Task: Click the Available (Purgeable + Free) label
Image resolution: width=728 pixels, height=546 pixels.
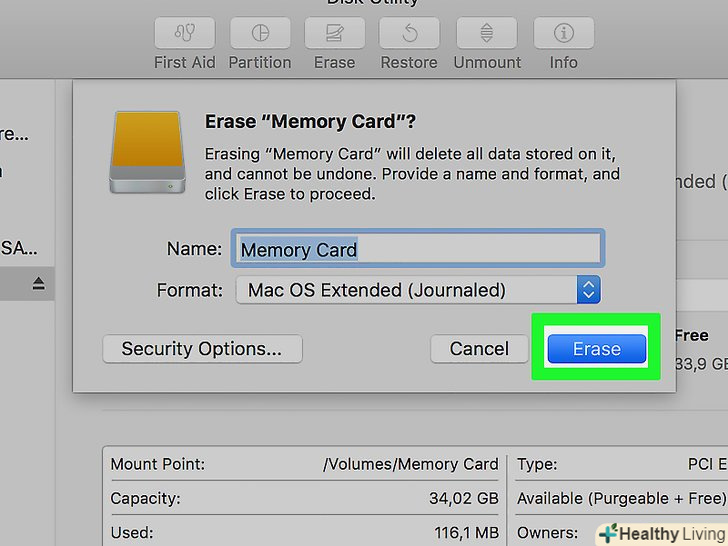Action: pyautogui.click(x=620, y=498)
